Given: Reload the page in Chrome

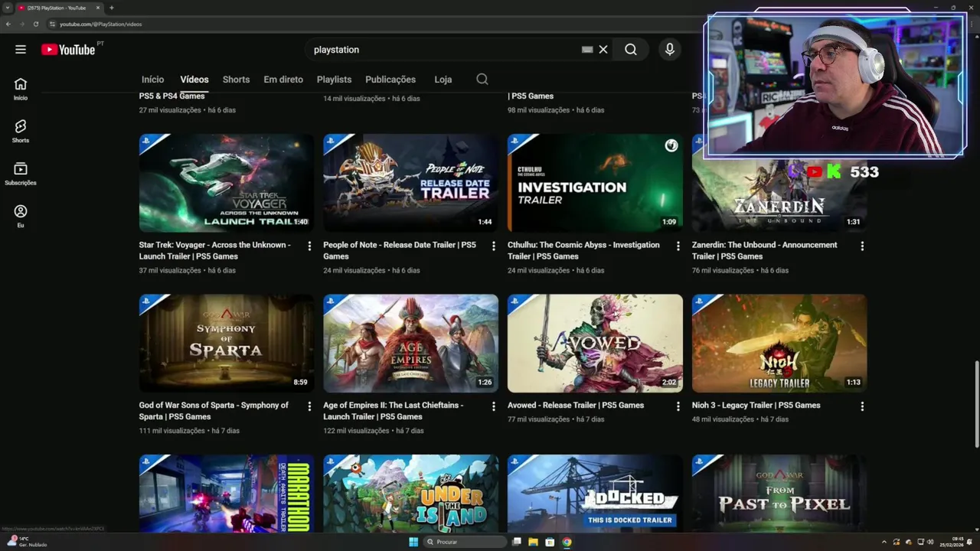Looking at the screenshot, I should (35, 24).
